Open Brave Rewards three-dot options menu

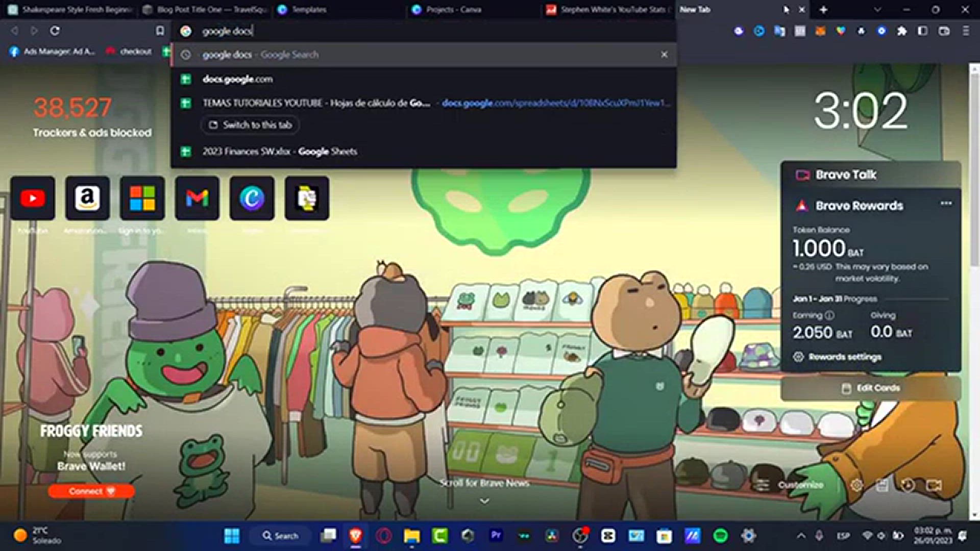pyautogui.click(x=946, y=204)
